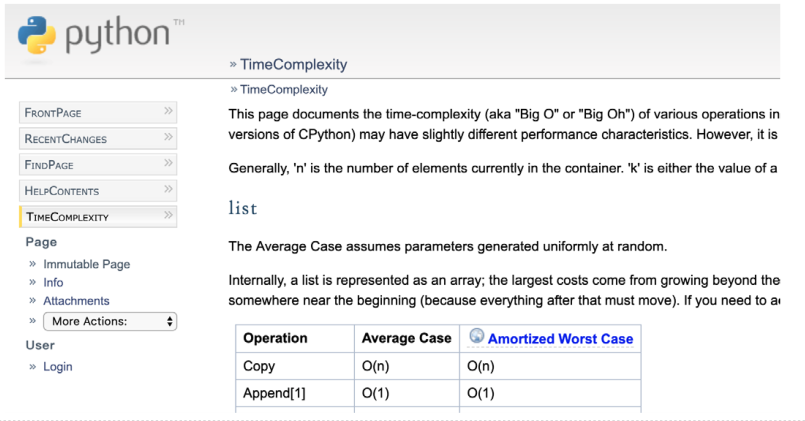Click the paragraph starting 'Generally, n is'
Image resolution: width=805 pixels, height=421 pixels.
pos(503,168)
